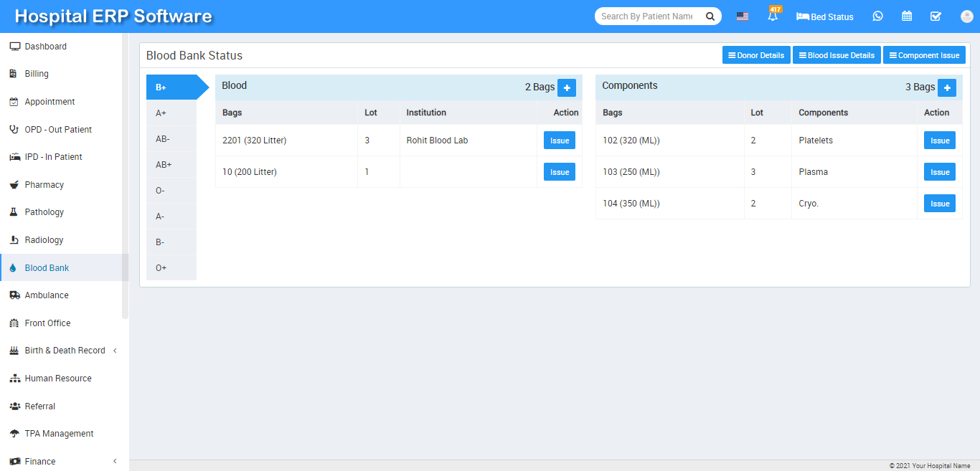Viewport: 980px width, 471px height.
Task: Add a component bag with plus icon
Action: pyautogui.click(x=947, y=87)
